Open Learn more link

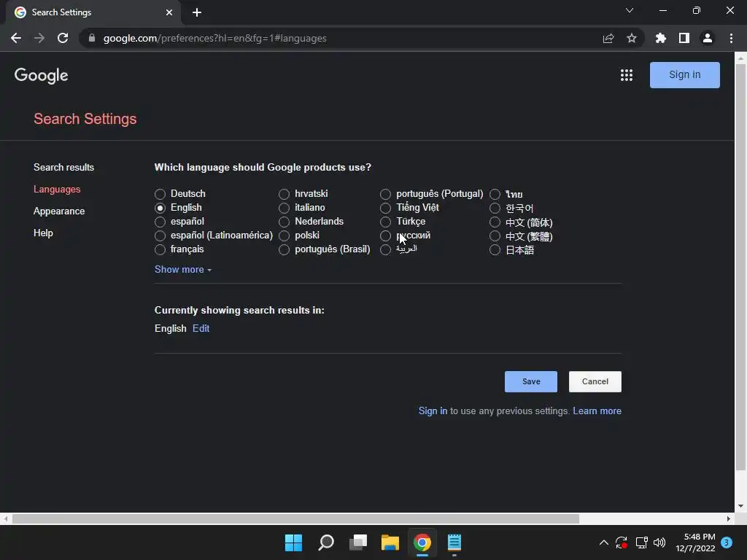click(597, 411)
